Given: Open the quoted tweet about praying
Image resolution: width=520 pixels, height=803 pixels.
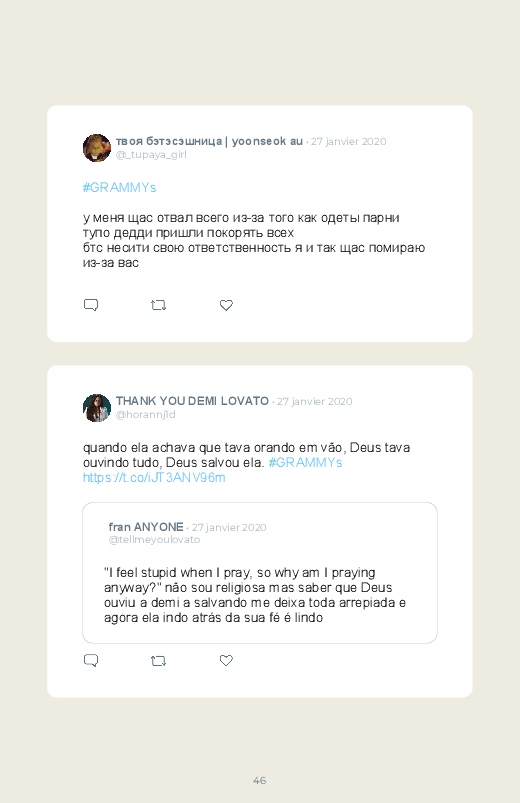Looking at the screenshot, I should (260, 573).
